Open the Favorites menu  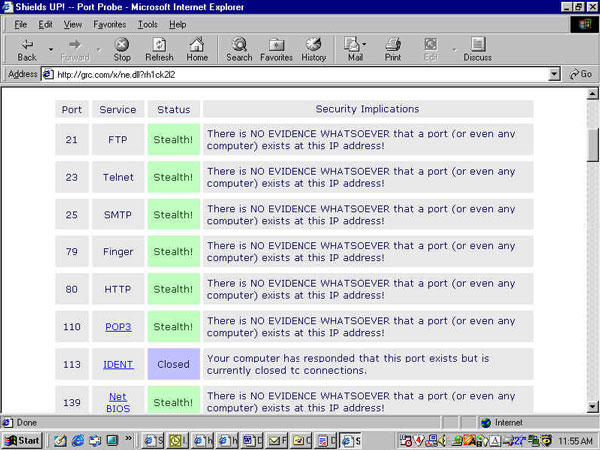109,24
